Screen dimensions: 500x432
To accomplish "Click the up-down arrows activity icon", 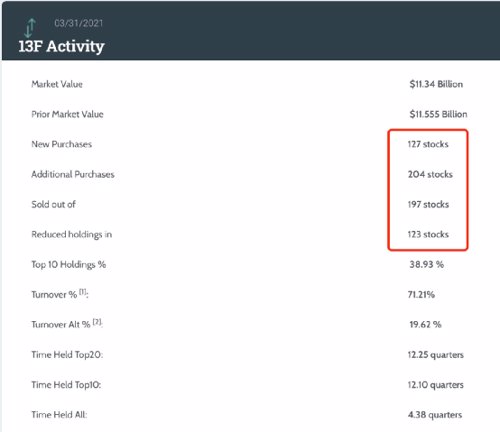I will (30, 28).
